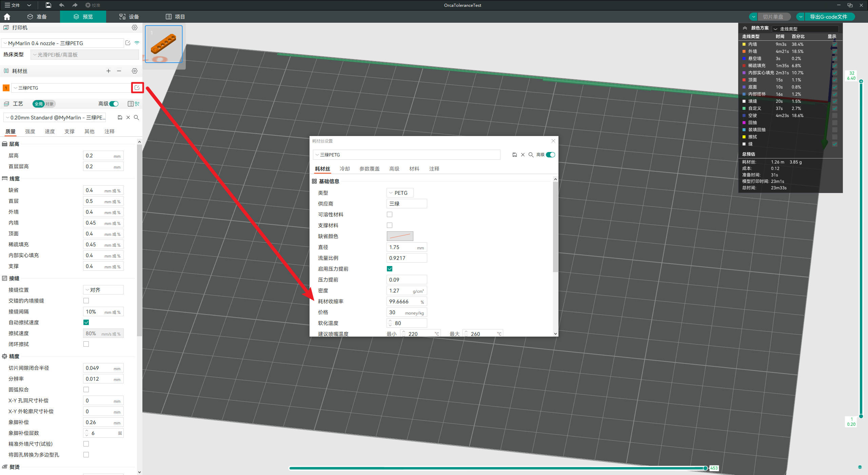Close the filament settings dialog
Viewport: 868px width, 475px height.
point(553,141)
